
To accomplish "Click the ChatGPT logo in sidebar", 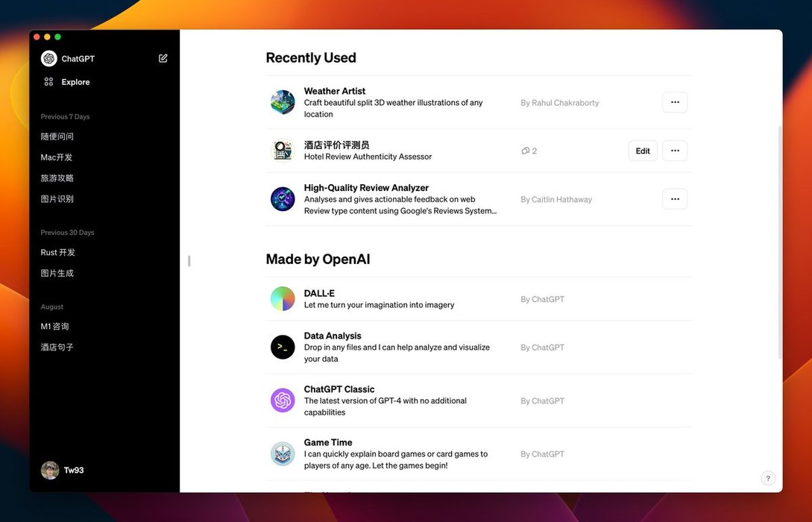I will [x=49, y=58].
